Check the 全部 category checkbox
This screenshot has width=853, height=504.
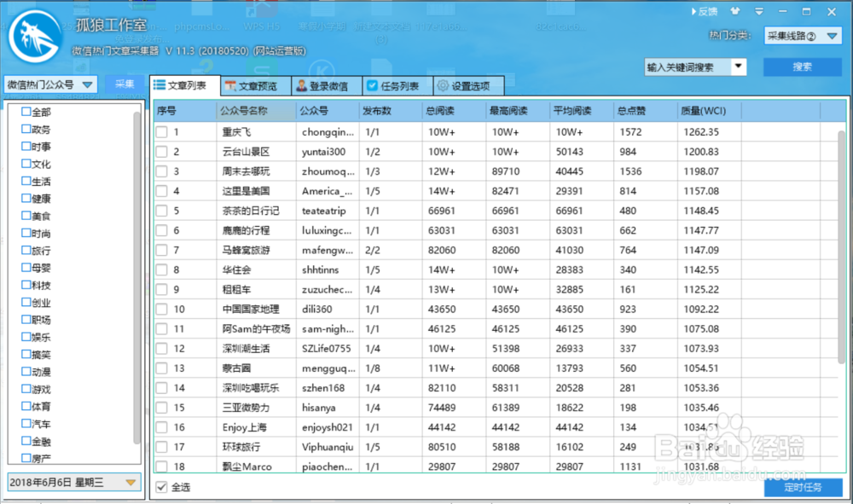tap(24, 111)
